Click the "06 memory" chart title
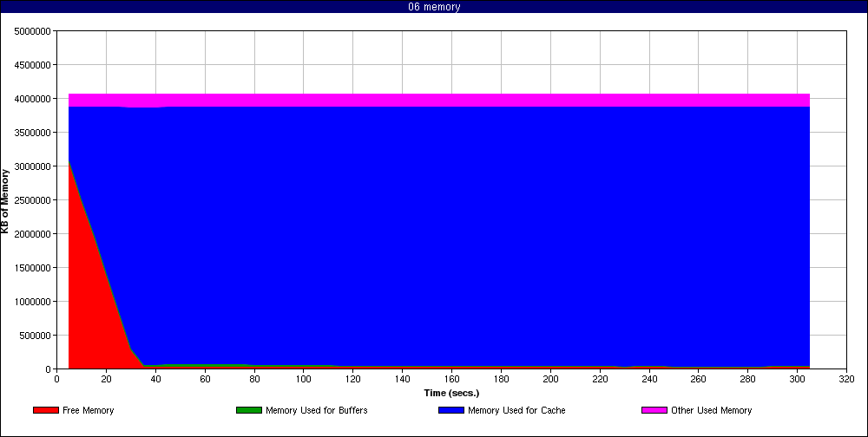 point(434,7)
